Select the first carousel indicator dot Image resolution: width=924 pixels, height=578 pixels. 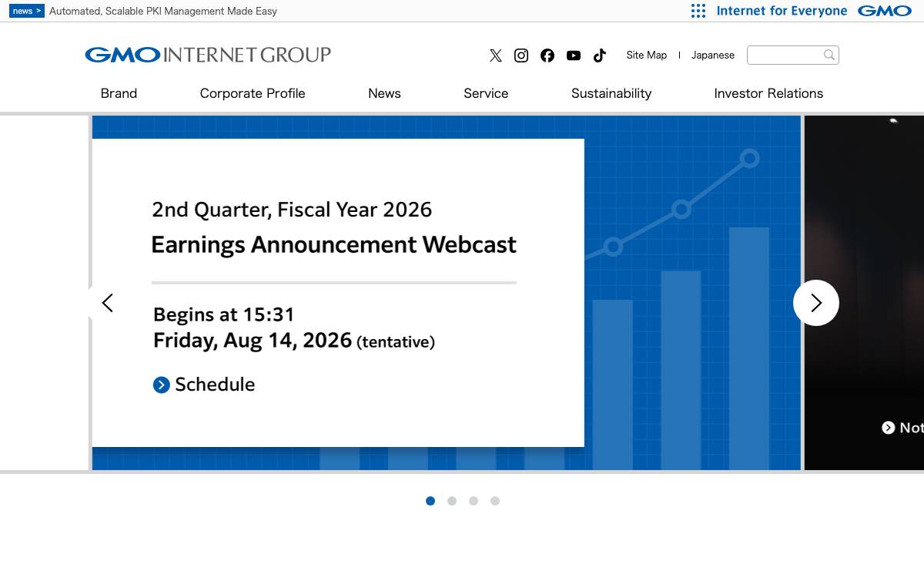pos(430,501)
